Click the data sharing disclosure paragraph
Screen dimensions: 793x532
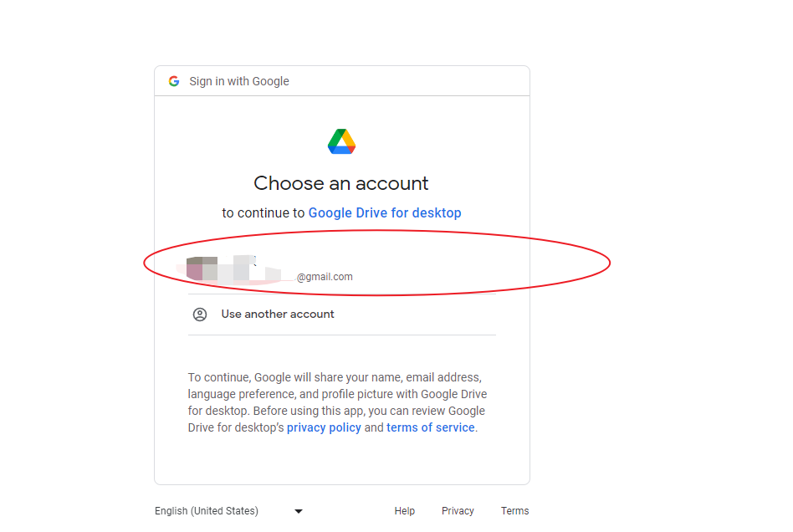coord(337,402)
